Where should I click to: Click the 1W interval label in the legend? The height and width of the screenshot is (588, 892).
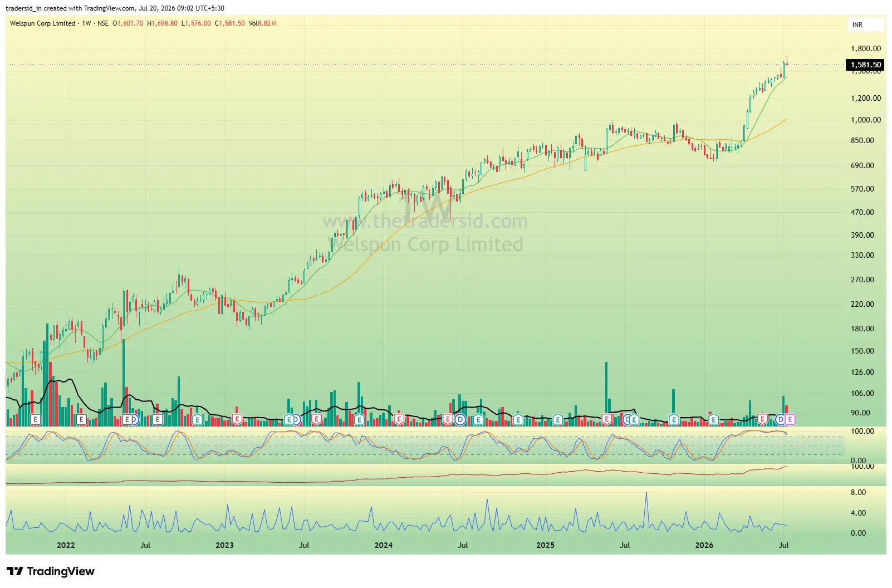click(x=86, y=23)
